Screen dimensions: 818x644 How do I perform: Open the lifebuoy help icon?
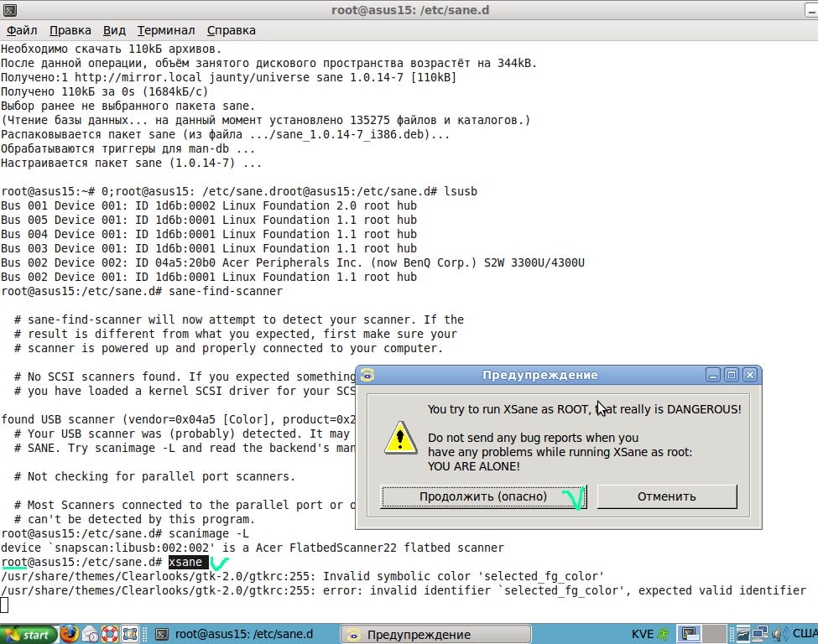tap(110, 635)
